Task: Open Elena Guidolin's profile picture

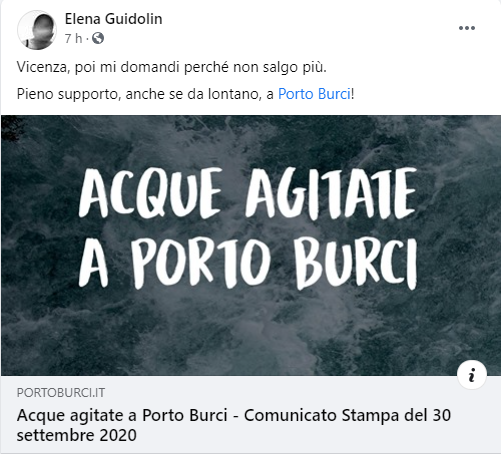Action: pyautogui.click(x=37, y=30)
